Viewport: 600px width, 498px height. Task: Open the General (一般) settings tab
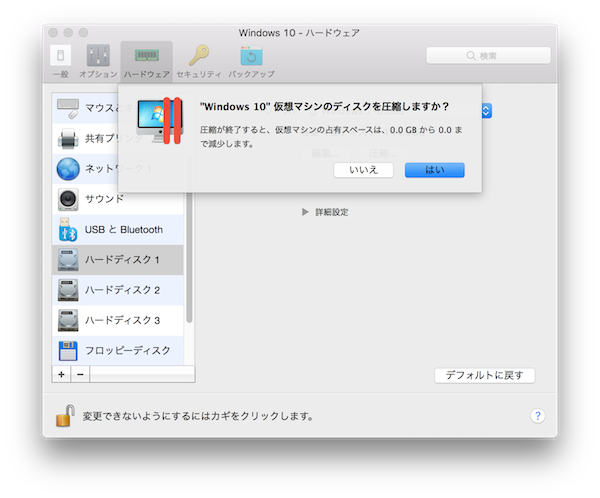click(60, 58)
